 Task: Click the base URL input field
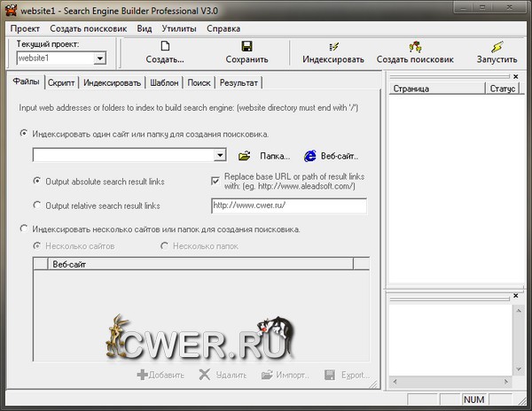pyautogui.click(x=288, y=205)
